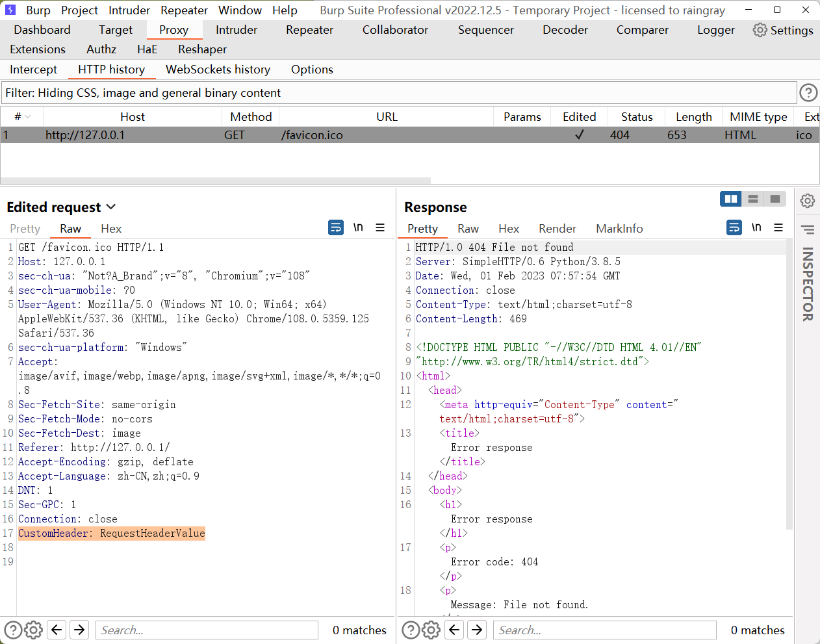
Task: Show the request in Pretty view
Action: [25, 229]
